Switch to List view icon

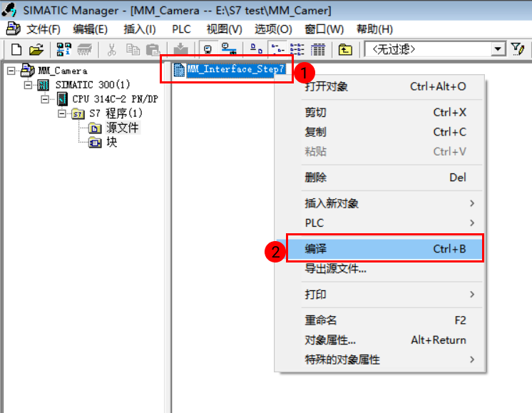[297, 49]
